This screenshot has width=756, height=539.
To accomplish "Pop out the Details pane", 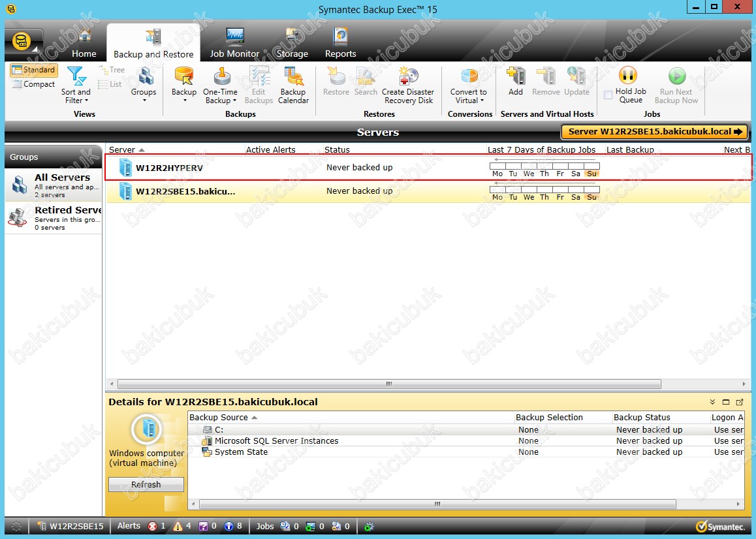I will click(x=740, y=401).
